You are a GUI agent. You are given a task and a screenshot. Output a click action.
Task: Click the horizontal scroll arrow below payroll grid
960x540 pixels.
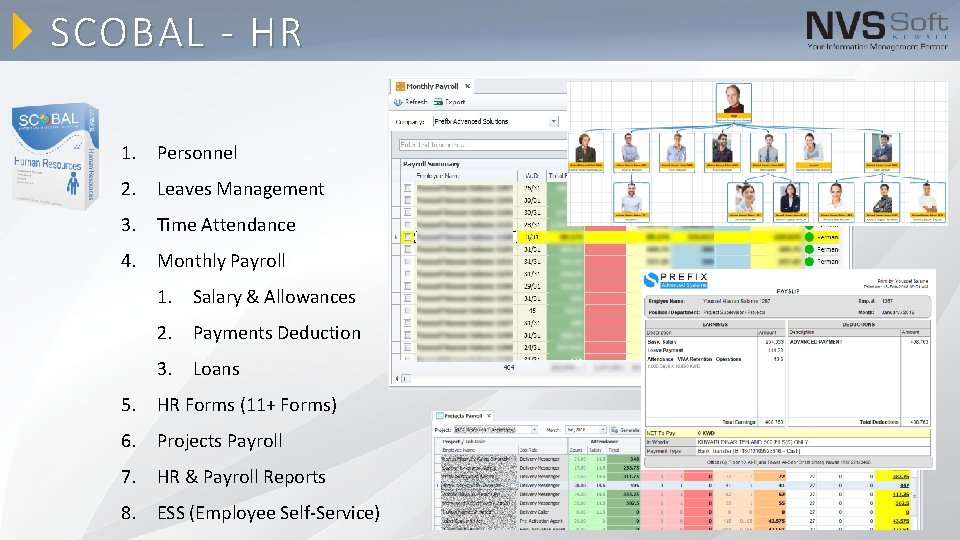click(x=397, y=379)
